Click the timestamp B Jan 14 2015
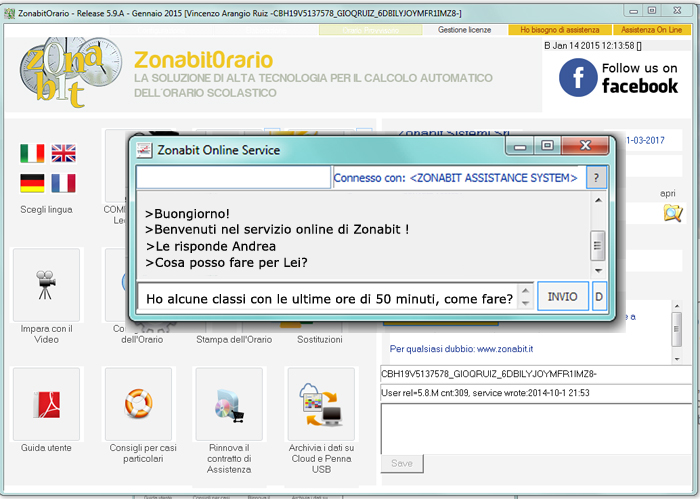 pyautogui.click(x=593, y=46)
